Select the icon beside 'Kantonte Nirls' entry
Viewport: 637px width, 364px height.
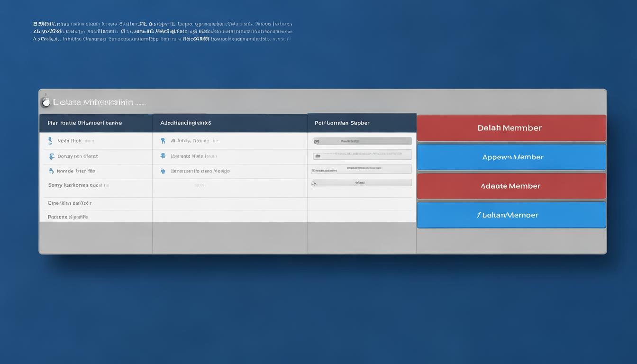coord(163,156)
